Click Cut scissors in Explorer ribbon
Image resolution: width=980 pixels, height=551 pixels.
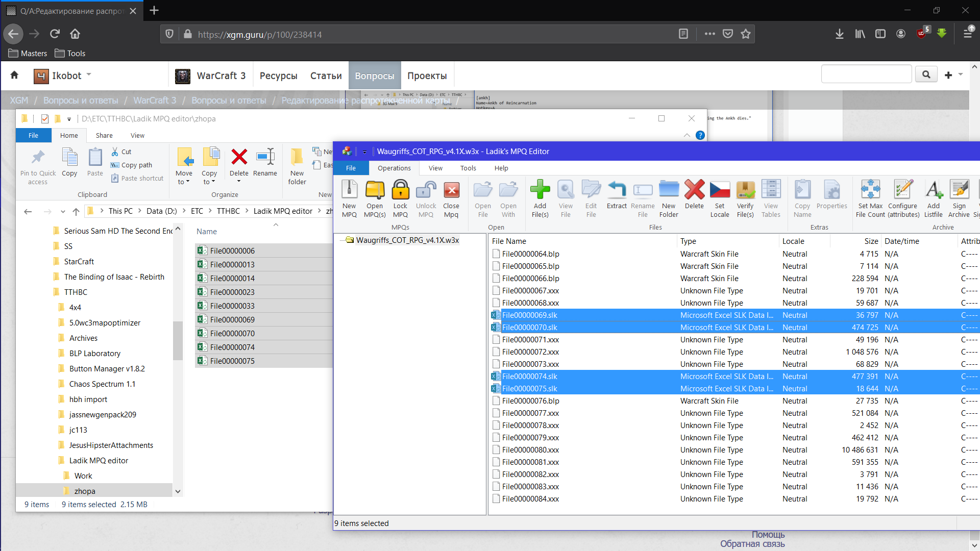pyautogui.click(x=115, y=152)
